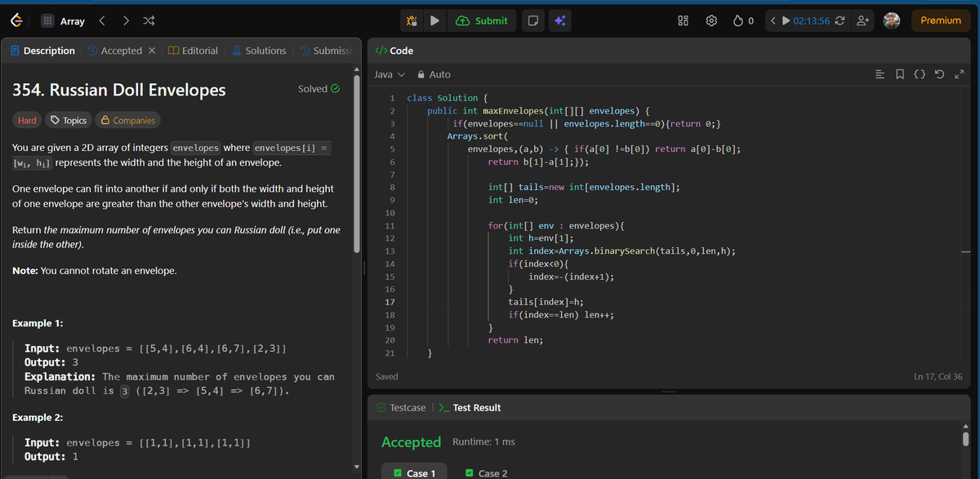Go to previous problem arrow

pos(103,21)
